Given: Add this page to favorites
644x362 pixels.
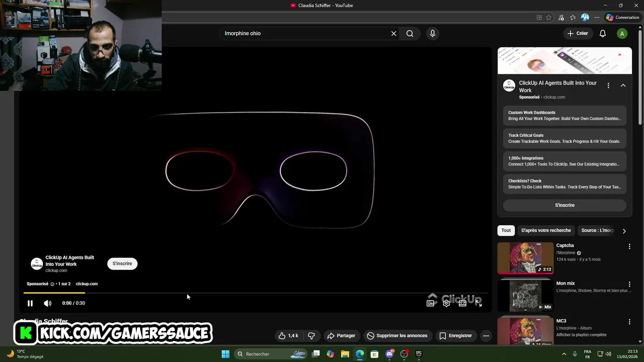Looking at the screenshot, I should (x=549, y=18).
